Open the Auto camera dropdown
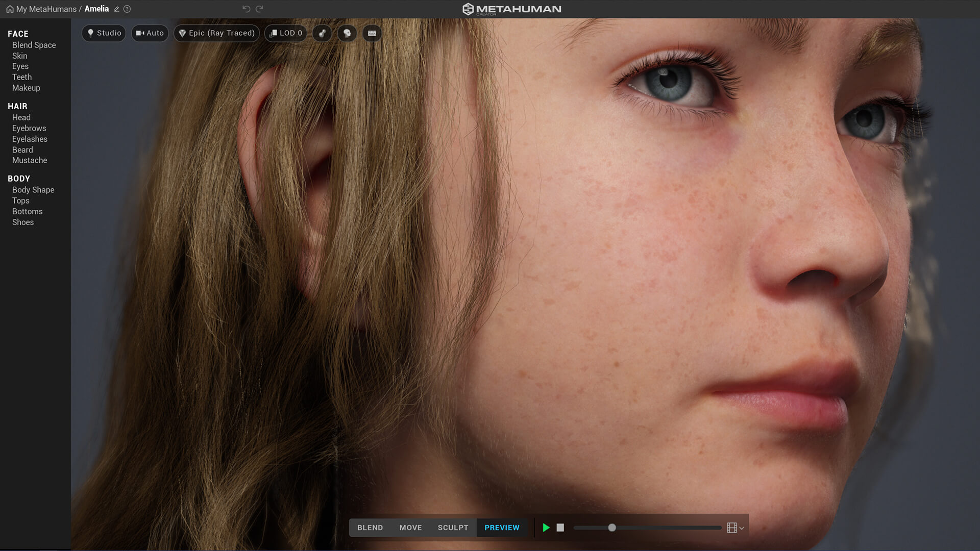Image resolution: width=980 pixels, height=551 pixels. point(150,33)
